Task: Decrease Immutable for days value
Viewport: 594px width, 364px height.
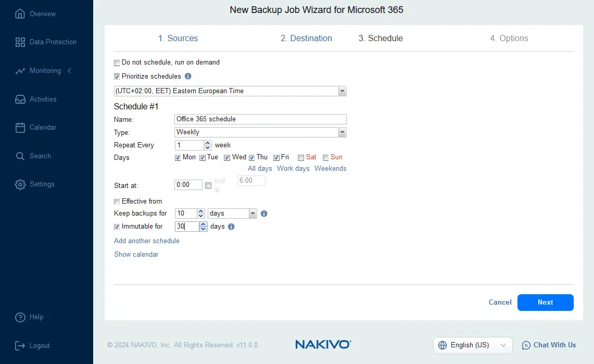Action: (x=204, y=229)
